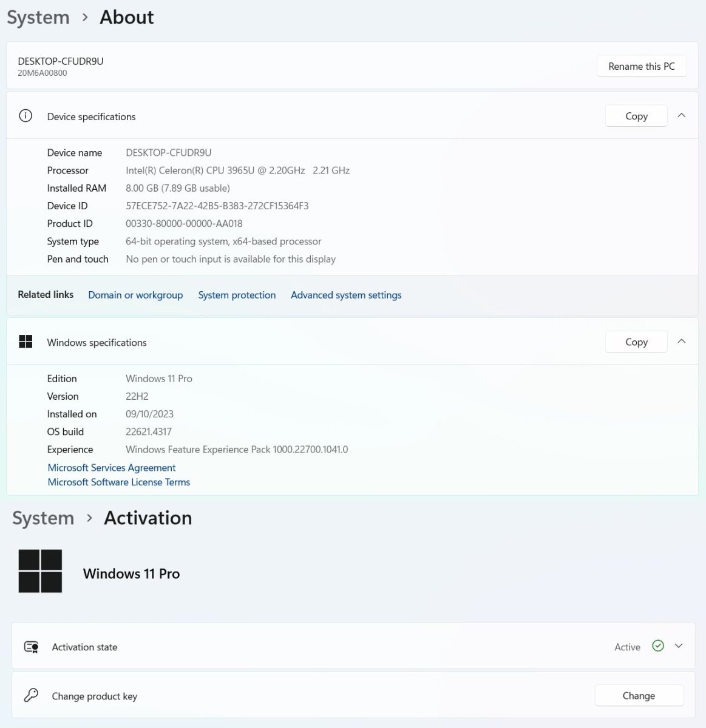
Task: Click the Edition value Windows 11 Pro
Action: 159,379
